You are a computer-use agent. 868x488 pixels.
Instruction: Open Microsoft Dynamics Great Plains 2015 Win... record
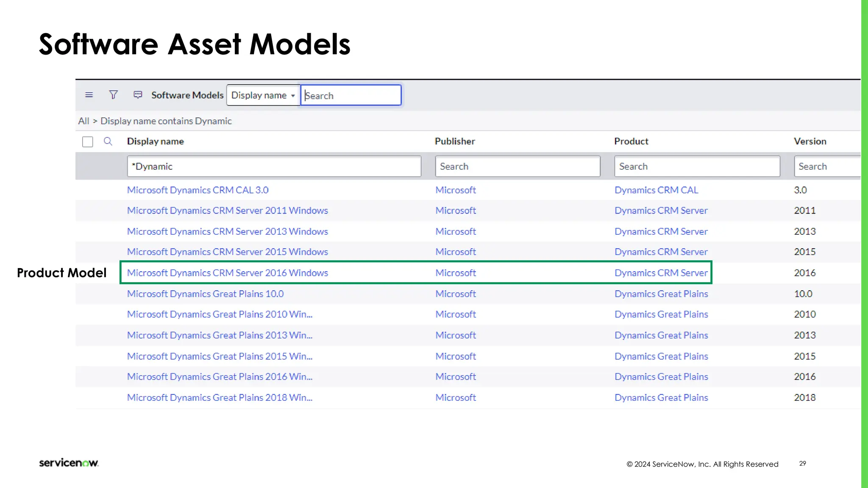[x=220, y=357]
